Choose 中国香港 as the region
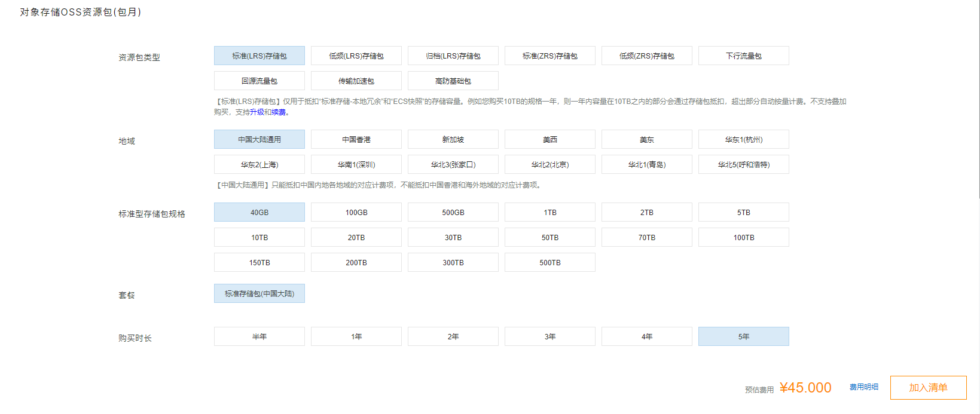The image size is (980, 414). coord(356,139)
